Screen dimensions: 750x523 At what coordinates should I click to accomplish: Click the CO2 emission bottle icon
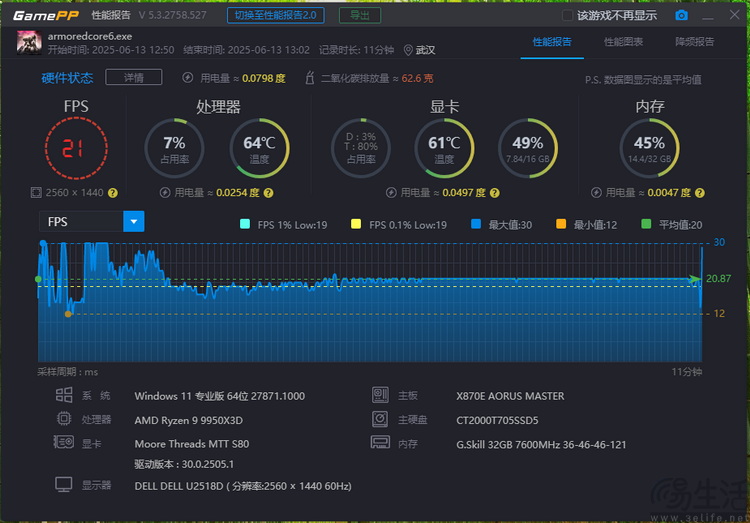pos(309,78)
